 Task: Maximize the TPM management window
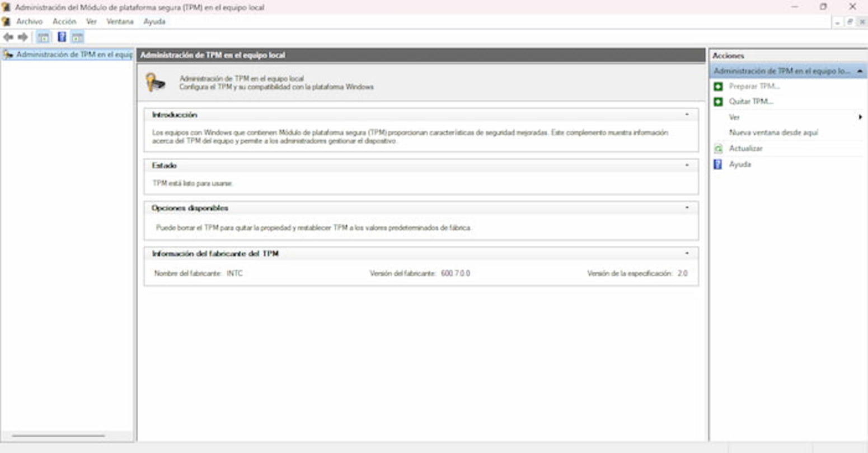click(823, 7)
